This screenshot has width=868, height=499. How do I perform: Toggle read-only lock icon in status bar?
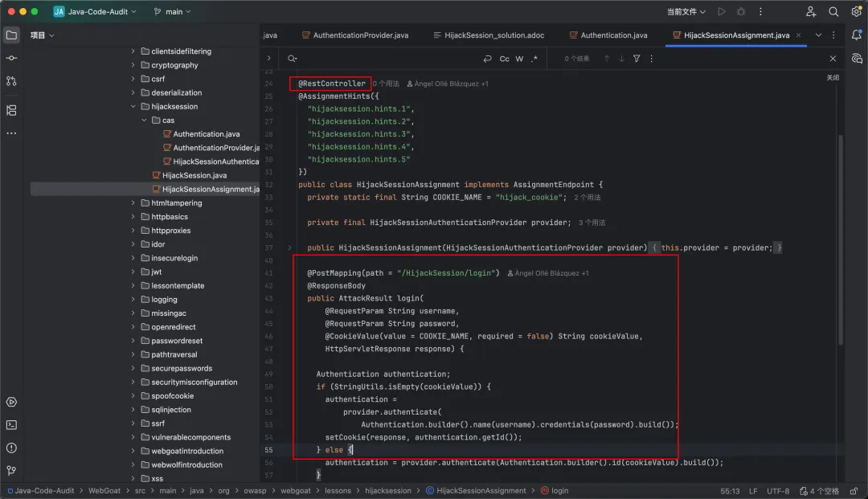click(x=854, y=491)
